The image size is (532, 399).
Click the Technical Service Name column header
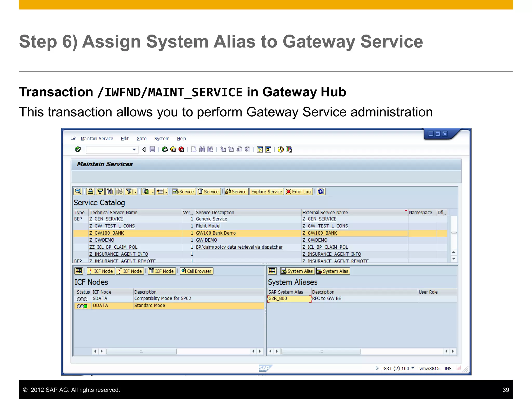click(135, 212)
